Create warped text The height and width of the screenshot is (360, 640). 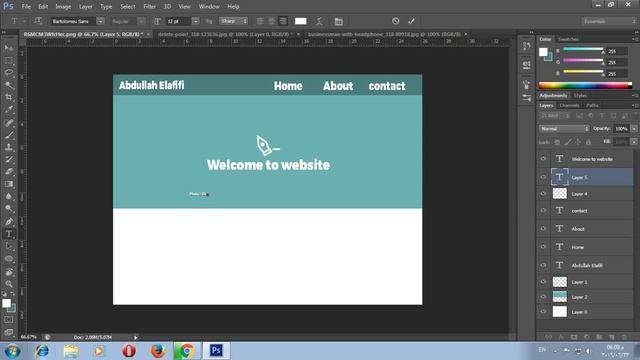point(319,21)
